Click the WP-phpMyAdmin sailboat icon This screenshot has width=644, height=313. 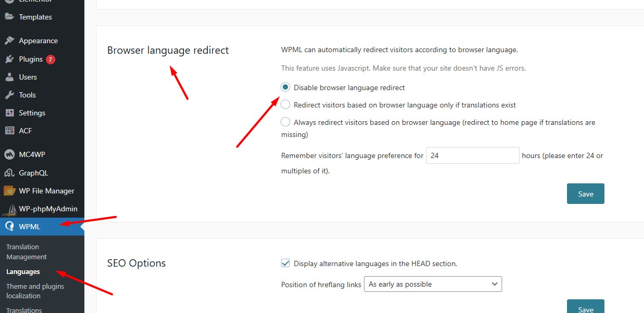9,209
